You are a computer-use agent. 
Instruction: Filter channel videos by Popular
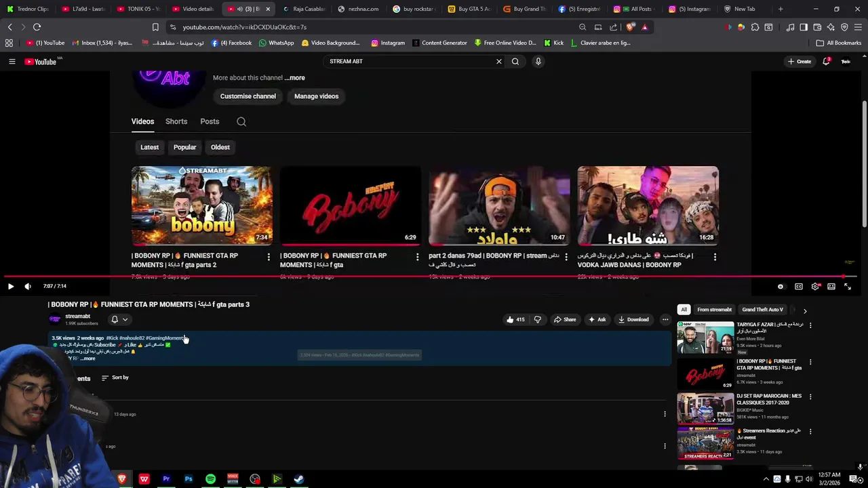[184, 147]
